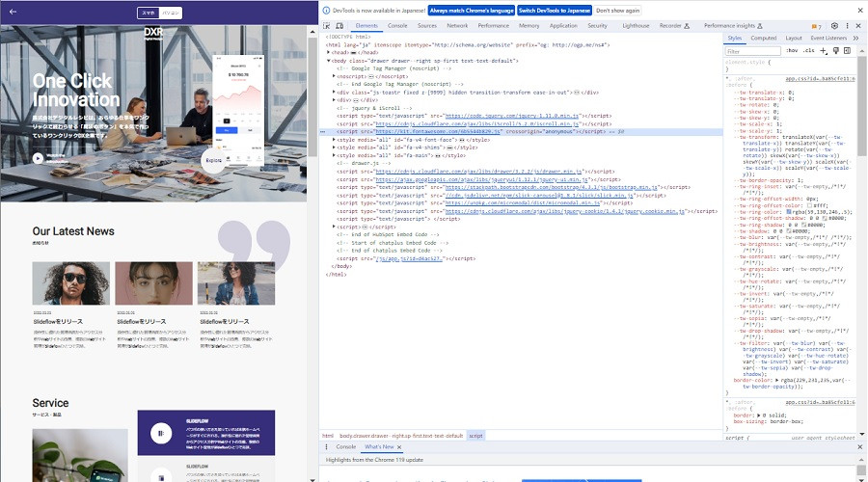Click the Recorder tab's experiment flask icon
Image resolution: width=868 pixels, height=482 pixels.
tap(687, 26)
